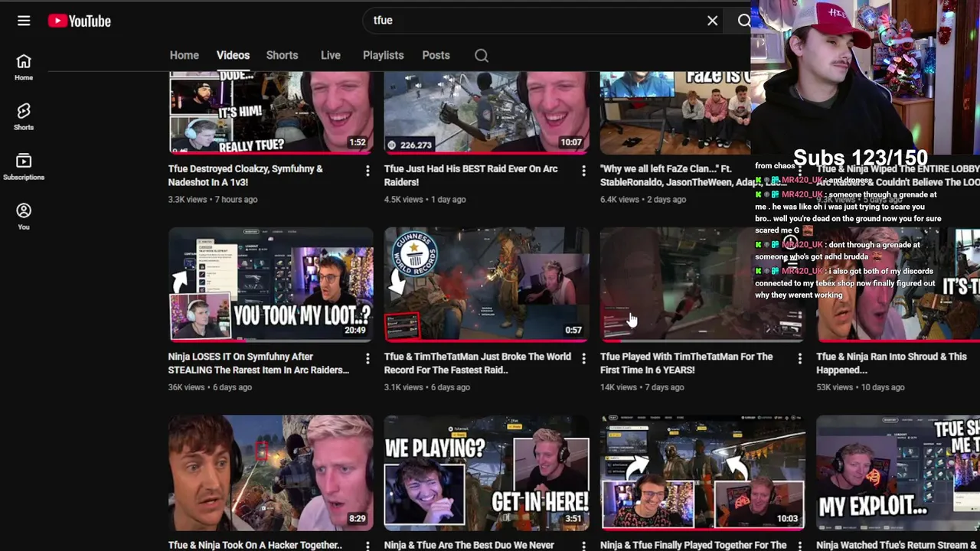Open title Ninja LOSES IT On Symfuhny
The image size is (980, 551).
[259, 363]
